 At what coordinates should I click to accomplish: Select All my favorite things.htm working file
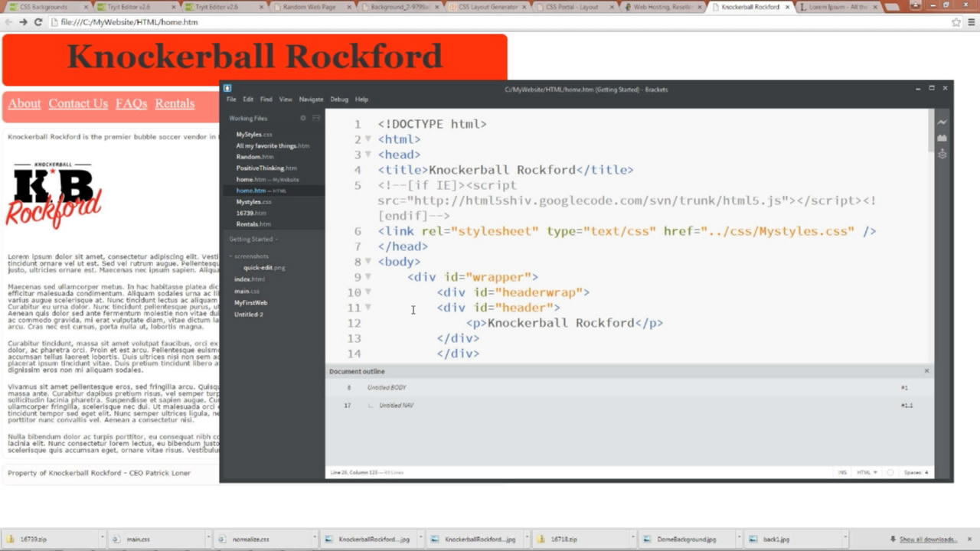pos(273,145)
